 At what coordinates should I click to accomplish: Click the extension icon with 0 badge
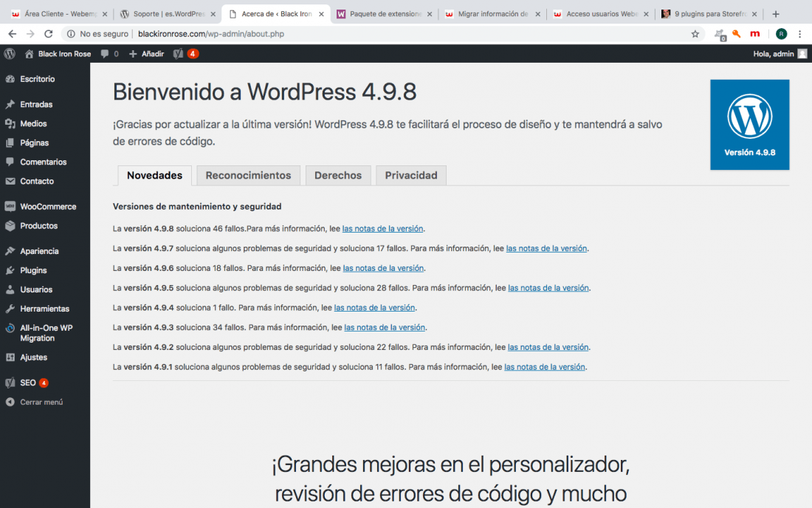tap(720, 35)
